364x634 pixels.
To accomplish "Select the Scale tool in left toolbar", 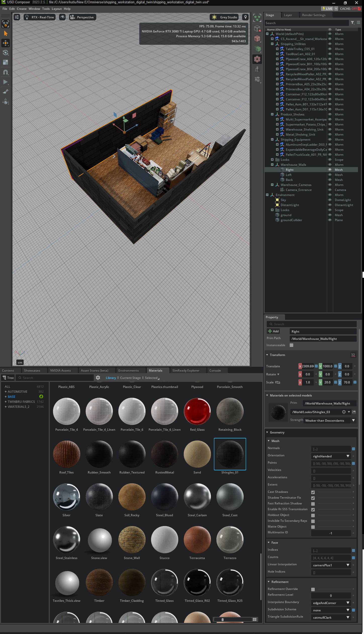I will (x=6, y=62).
